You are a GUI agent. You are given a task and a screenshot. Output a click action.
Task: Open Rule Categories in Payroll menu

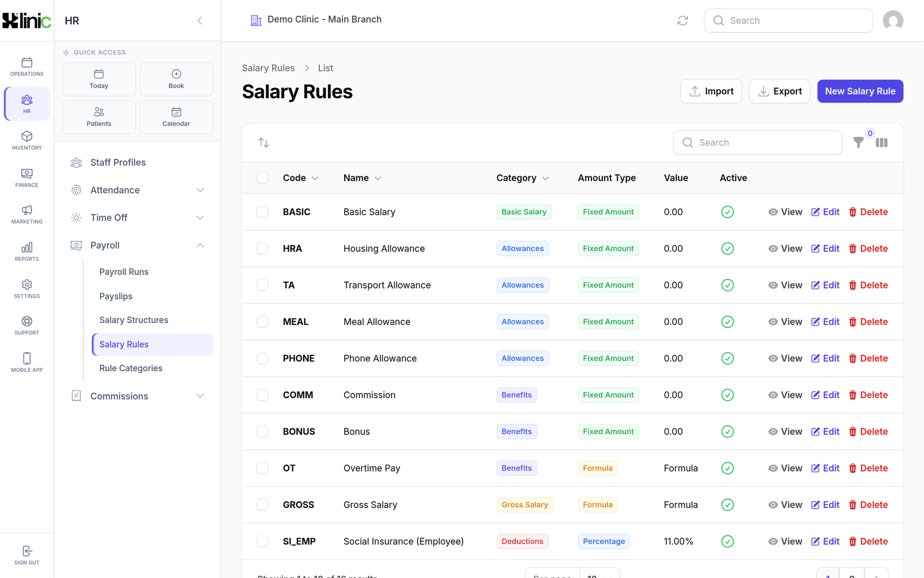coord(131,368)
